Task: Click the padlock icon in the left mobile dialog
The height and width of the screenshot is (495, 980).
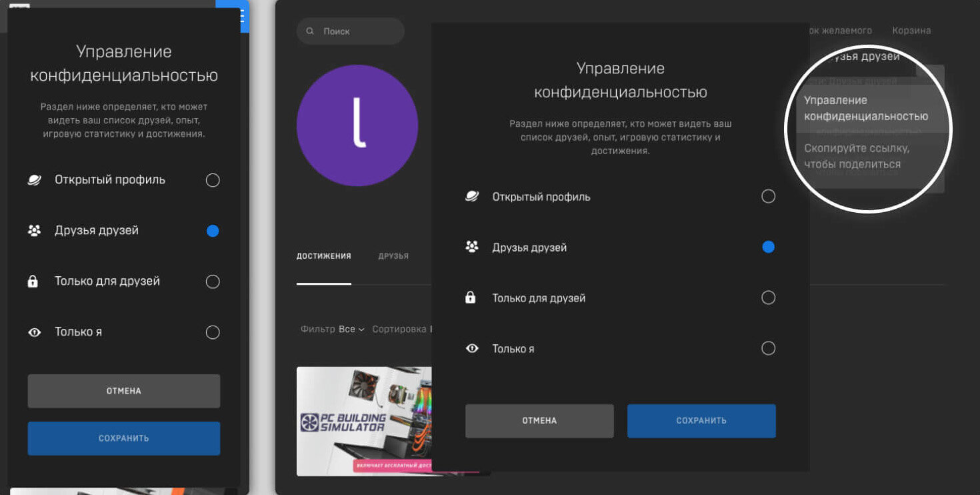Action: (33, 282)
